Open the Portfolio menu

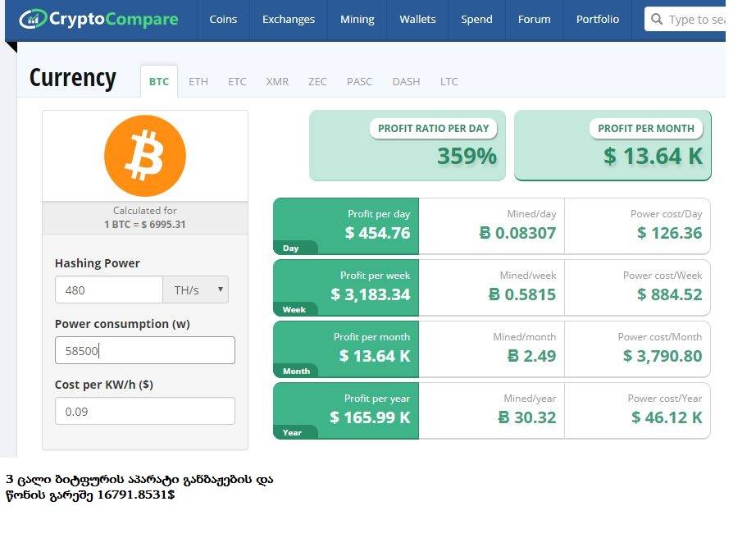[598, 20]
